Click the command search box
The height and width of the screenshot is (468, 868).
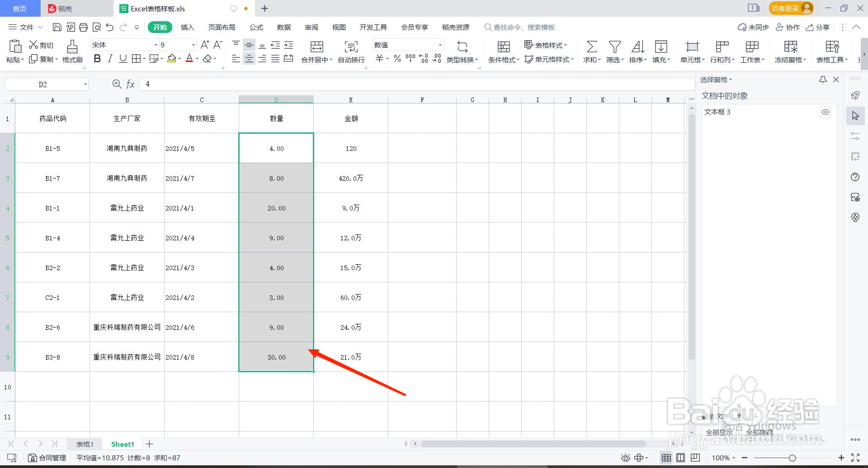pyautogui.click(x=520, y=27)
